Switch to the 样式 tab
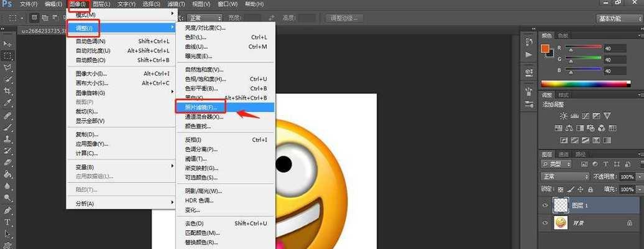Image resolution: width=644 pixels, height=249 pixels. 563,95
